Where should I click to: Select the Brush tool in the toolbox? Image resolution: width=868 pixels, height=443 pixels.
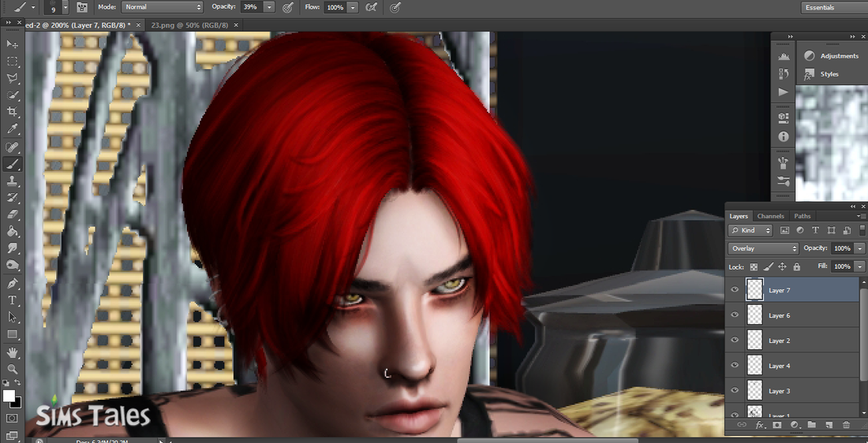click(x=12, y=164)
